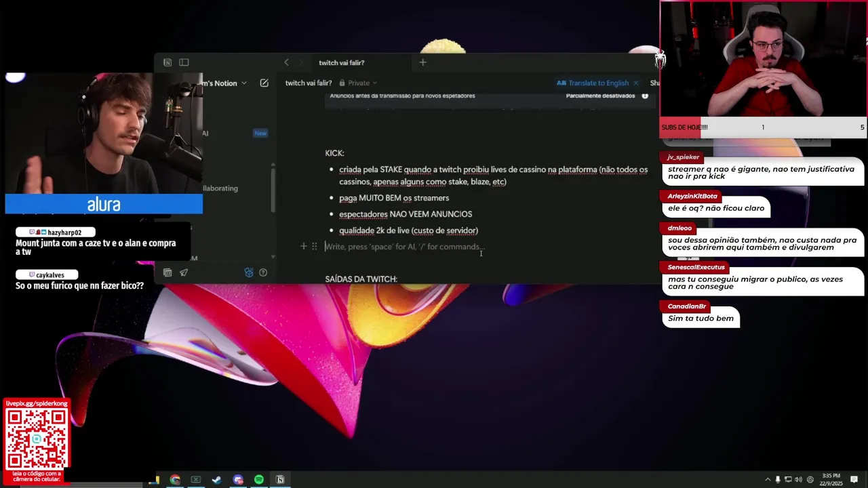Create a new page with the compose icon
The image size is (868, 488).
coord(264,83)
